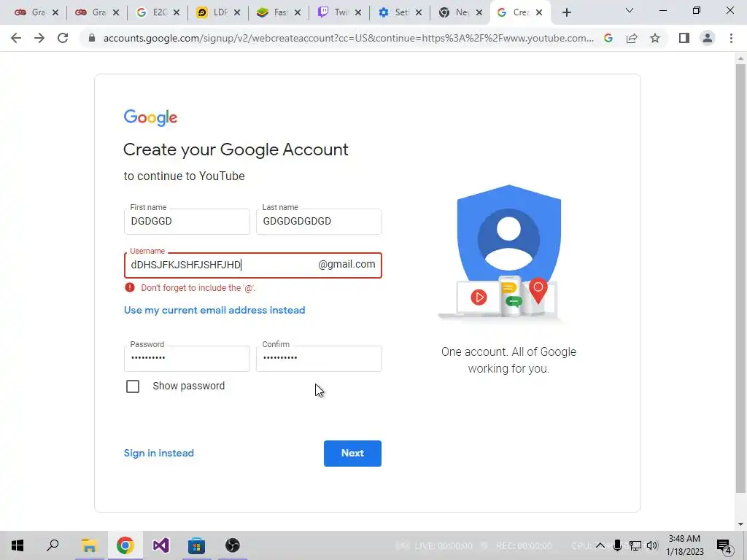Click the page vertical scrollbar
This screenshot has height=560, width=747.
coord(740,279)
